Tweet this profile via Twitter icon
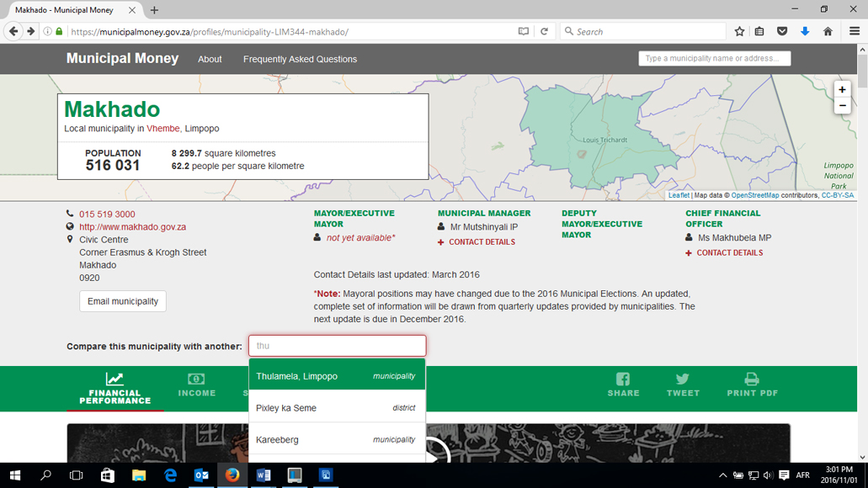The image size is (868, 488). tap(683, 385)
